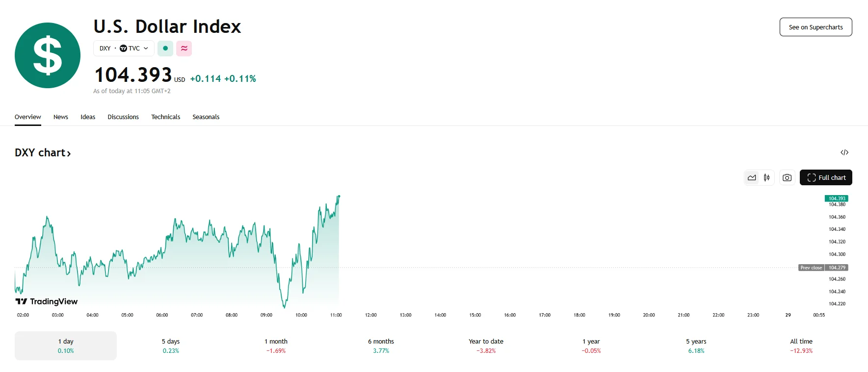
Task: Choose the Year to date range
Action: [486, 346]
